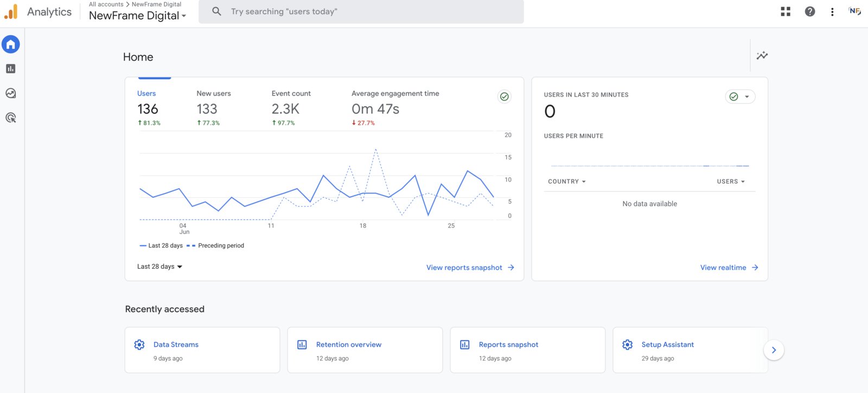Click the All accounts breadcrumb
Screen dimensions: 868x393
(106, 4)
